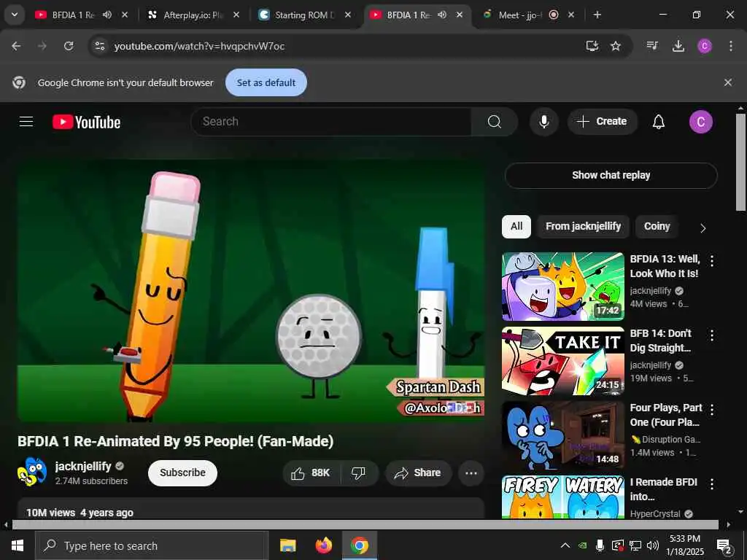The width and height of the screenshot is (747, 560).
Task: Open BFDIA 13 video thumbnail
Action: [x=562, y=287]
